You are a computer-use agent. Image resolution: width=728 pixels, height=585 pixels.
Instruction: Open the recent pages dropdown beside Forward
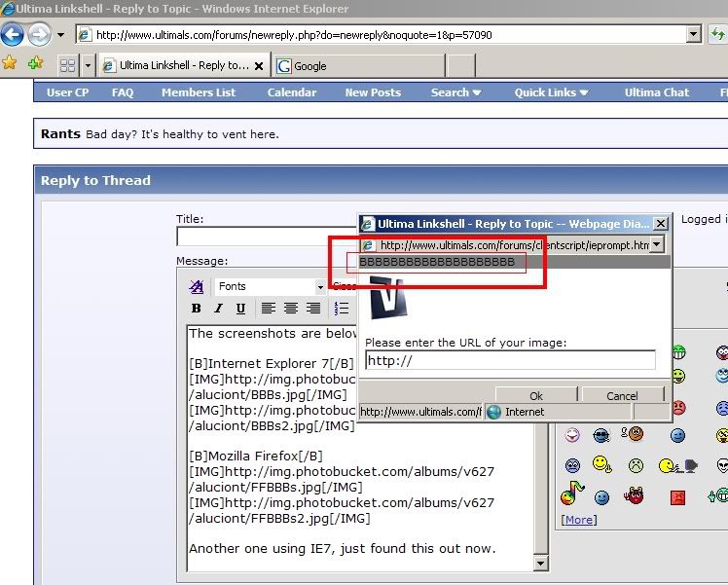coord(60,35)
